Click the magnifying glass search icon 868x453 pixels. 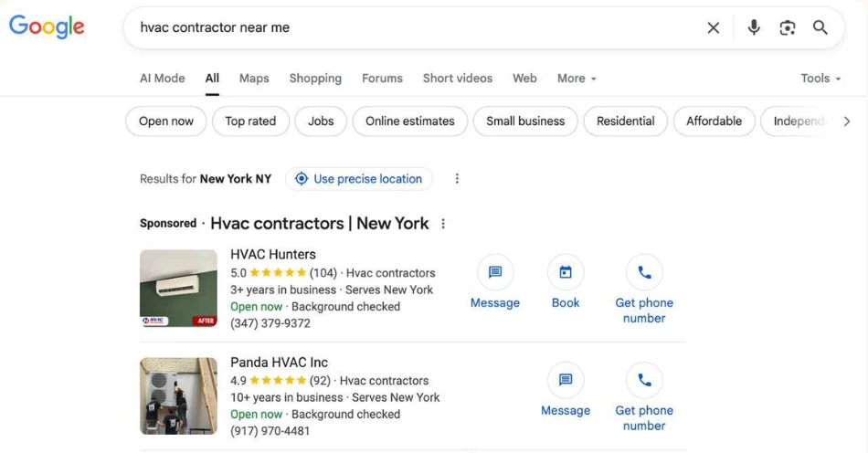click(x=820, y=27)
